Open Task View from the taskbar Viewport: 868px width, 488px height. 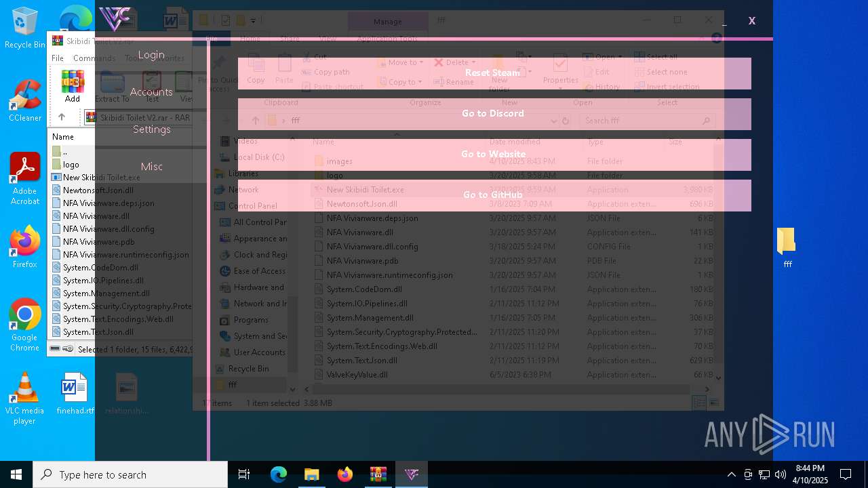[x=244, y=474]
